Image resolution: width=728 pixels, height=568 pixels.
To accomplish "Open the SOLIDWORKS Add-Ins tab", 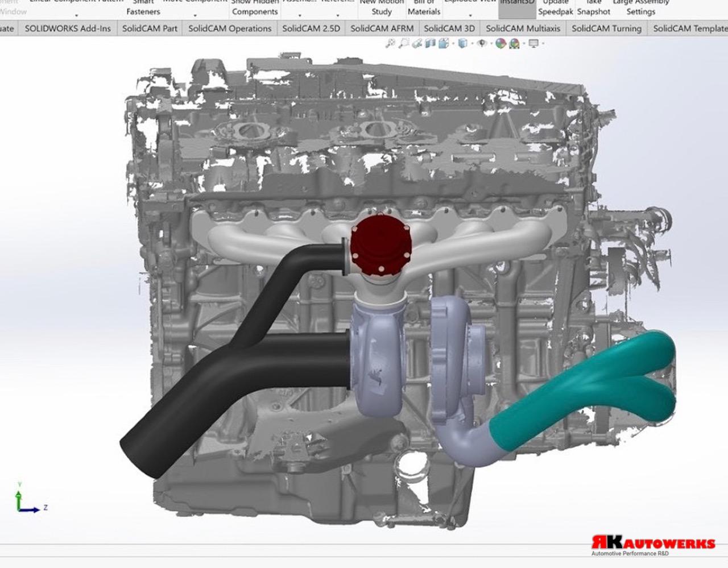I will coord(68,28).
